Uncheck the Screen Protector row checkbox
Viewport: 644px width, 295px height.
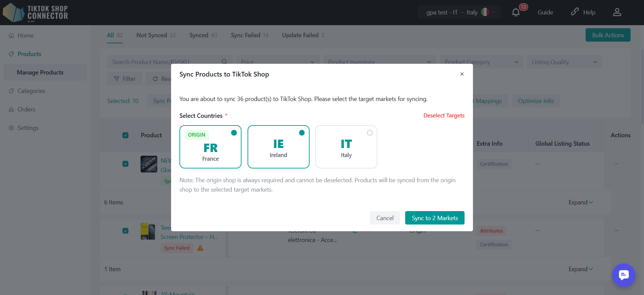pyautogui.click(x=125, y=231)
